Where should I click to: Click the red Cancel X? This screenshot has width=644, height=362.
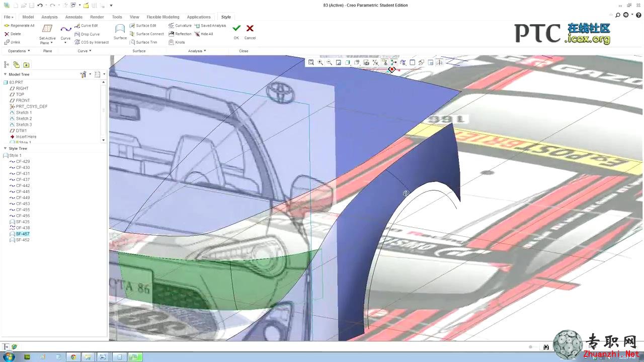(250, 29)
